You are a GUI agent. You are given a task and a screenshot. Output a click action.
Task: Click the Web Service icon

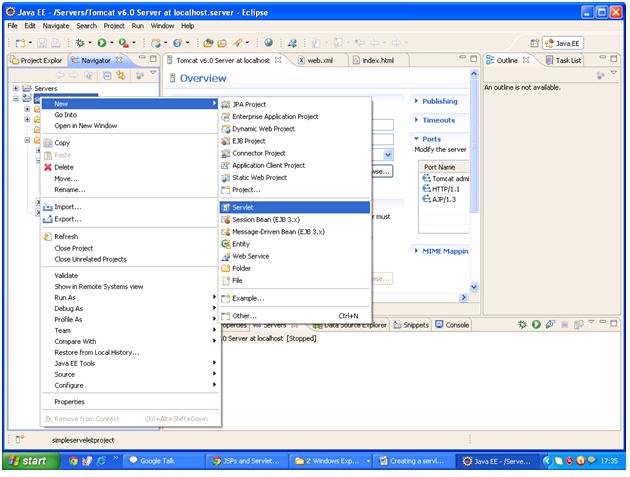click(226, 256)
